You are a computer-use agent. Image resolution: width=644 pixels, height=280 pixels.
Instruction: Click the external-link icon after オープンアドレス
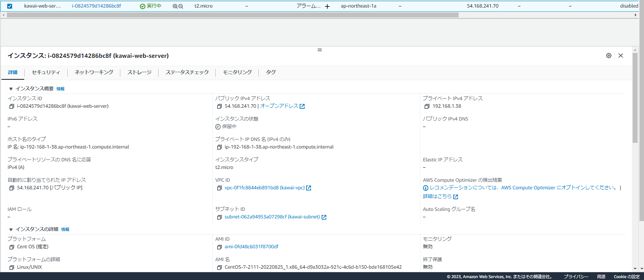pyautogui.click(x=302, y=107)
